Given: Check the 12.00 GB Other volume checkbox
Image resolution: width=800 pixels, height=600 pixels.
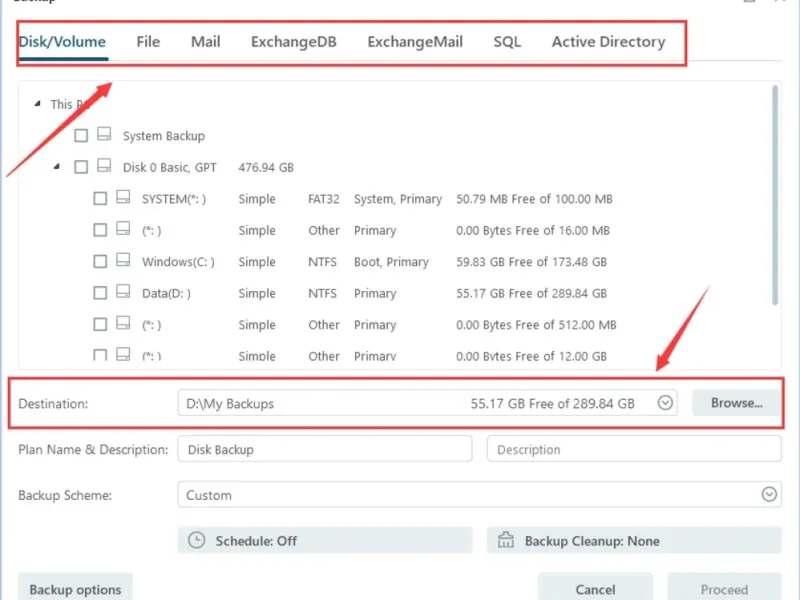Looking at the screenshot, I should [x=101, y=355].
